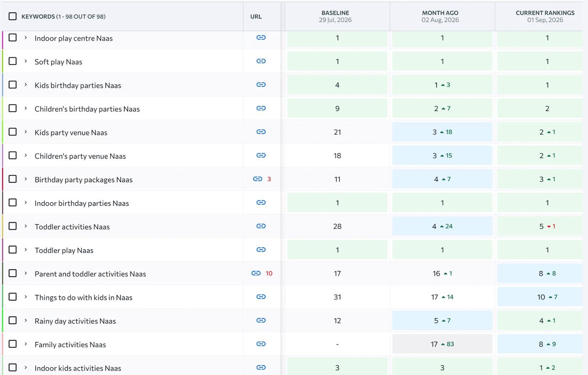Expand Things to do with kids in Naas

[x=26, y=297]
